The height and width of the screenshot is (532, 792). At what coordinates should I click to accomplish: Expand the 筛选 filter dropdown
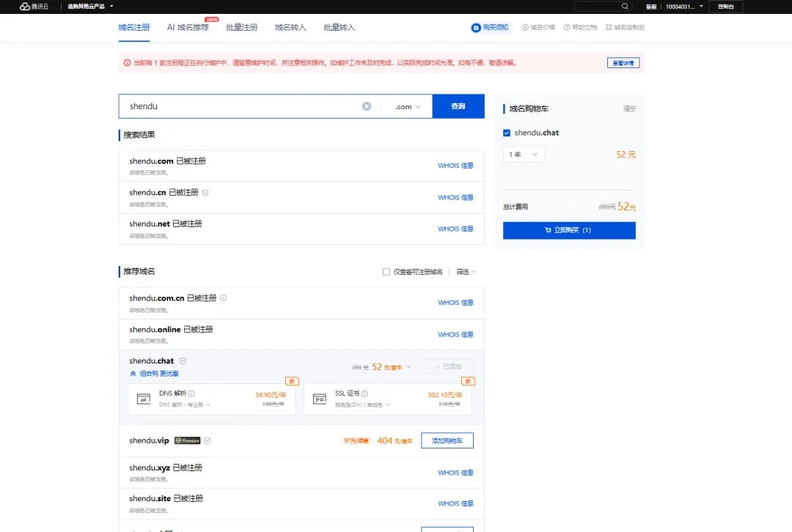[x=462, y=271]
